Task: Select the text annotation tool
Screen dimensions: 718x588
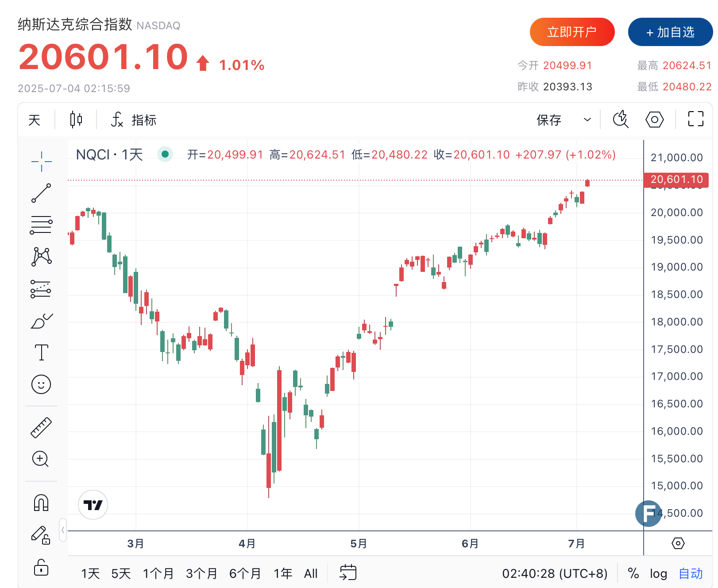Action: (41, 352)
